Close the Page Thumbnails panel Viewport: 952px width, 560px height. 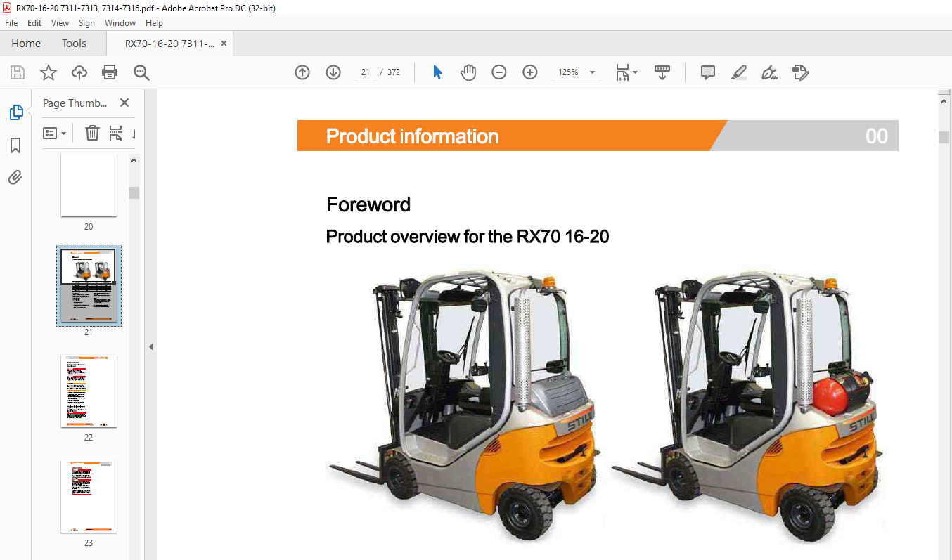point(124,103)
